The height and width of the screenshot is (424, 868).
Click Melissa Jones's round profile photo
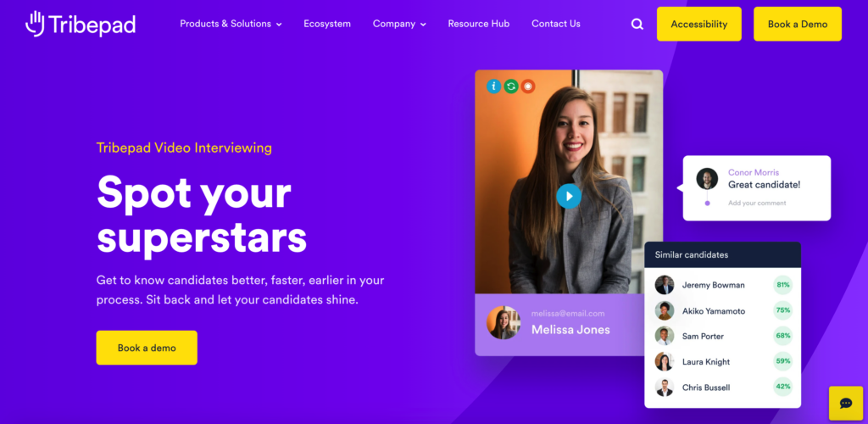point(504,323)
